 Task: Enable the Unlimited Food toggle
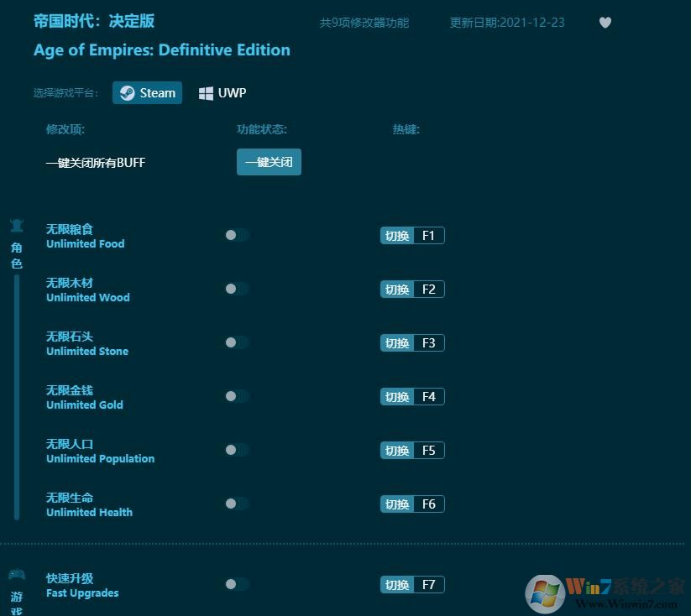pyautogui.click(x=237, y=235)
